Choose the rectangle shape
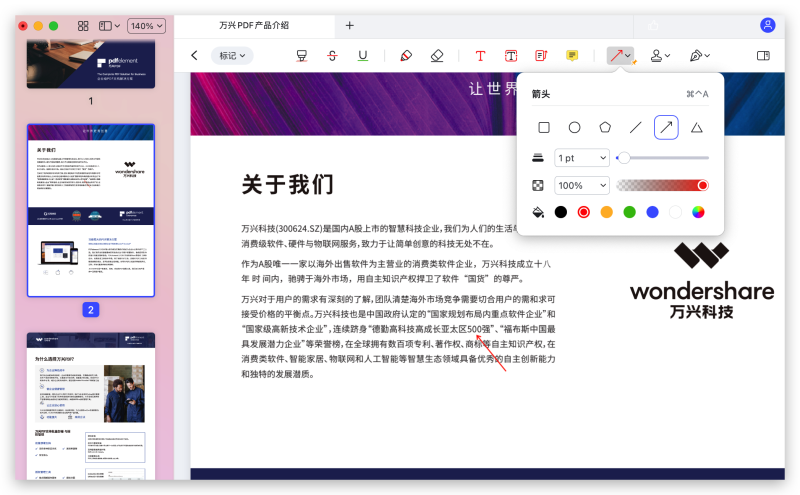This screenshot has width=800, height=495. coord(544,128)
